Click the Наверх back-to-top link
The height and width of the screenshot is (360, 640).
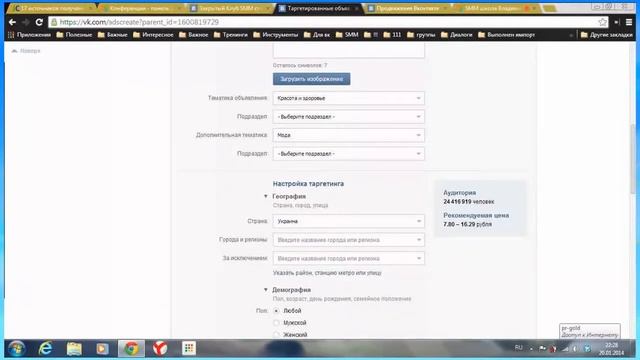point(26,51)
